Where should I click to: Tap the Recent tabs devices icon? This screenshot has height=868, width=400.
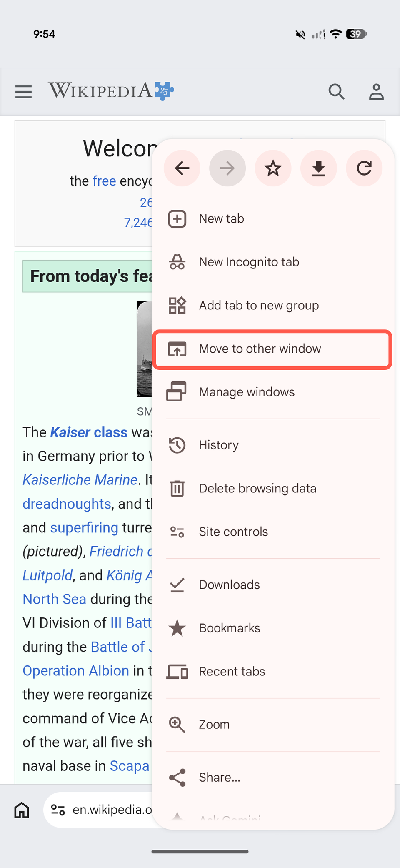(177, 672)
